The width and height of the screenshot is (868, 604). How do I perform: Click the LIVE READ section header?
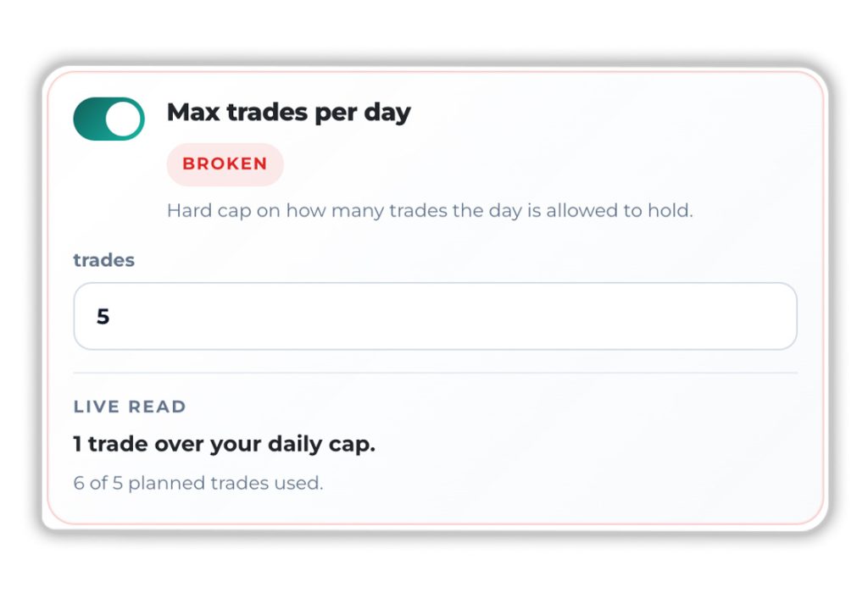pyautogui.click(x=130, y=407)
